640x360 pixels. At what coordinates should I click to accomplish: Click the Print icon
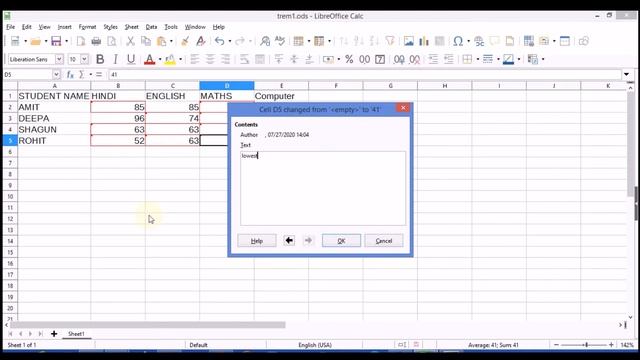(x=96, y=41)
